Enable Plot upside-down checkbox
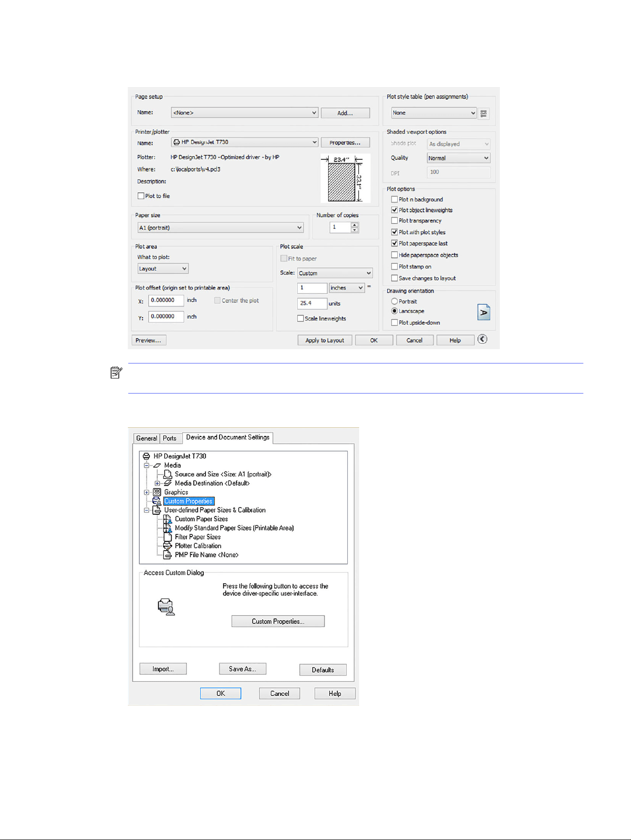The height and width of the screenshot is (840, 631). [x=394, y=323]
